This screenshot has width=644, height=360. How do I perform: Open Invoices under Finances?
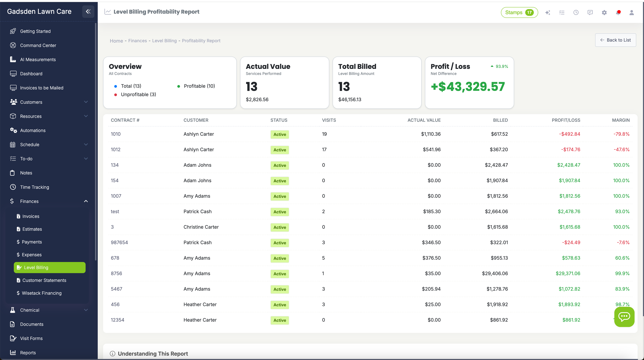31,216
